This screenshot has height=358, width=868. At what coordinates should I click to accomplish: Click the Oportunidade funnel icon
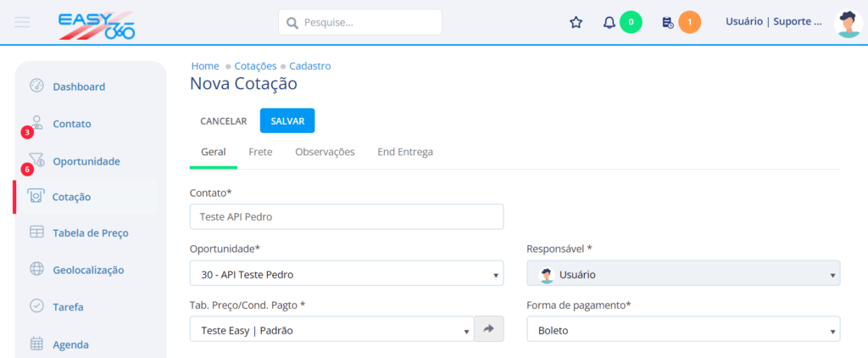[x=36, y=160]
